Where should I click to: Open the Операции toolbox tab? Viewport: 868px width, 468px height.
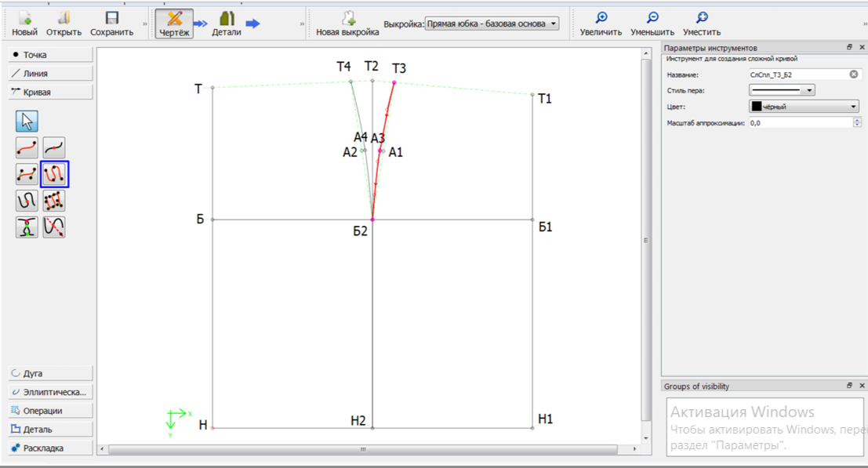coord(50,411)
